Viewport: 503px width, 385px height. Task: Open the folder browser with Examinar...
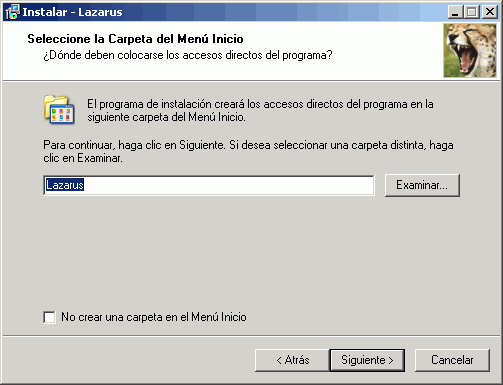pos(422,185)
